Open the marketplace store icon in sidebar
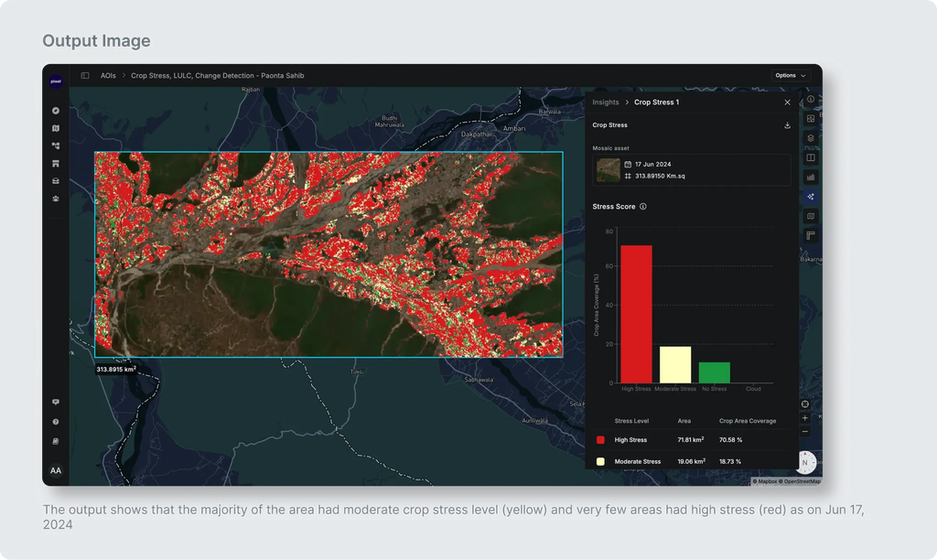 coord(56,163)
